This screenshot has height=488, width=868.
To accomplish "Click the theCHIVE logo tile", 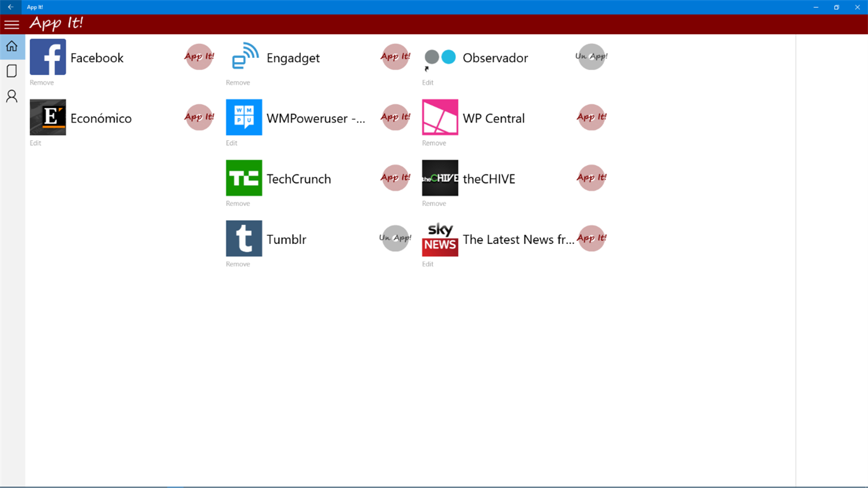I will (440, 178).
